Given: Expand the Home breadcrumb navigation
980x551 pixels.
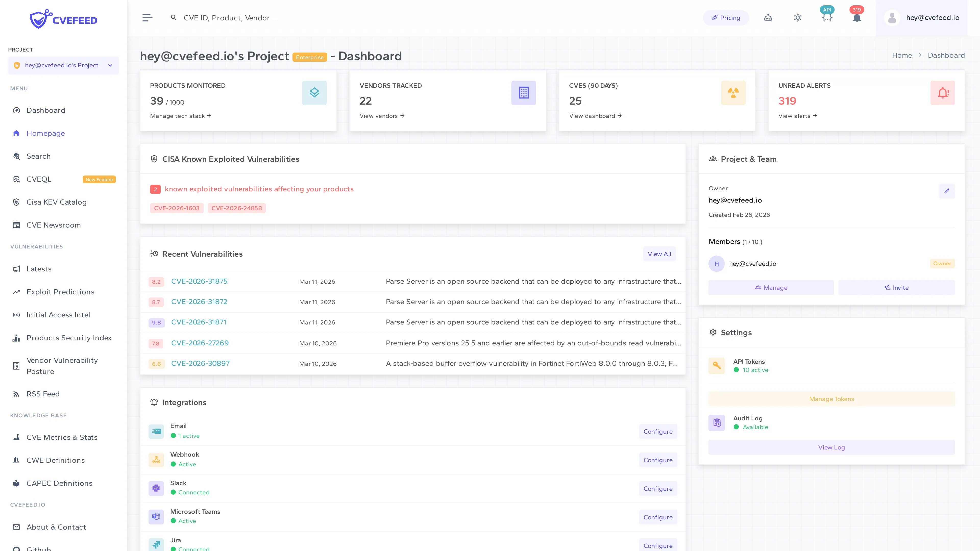Looking at the screenshot, I should [x=902, y=55].
